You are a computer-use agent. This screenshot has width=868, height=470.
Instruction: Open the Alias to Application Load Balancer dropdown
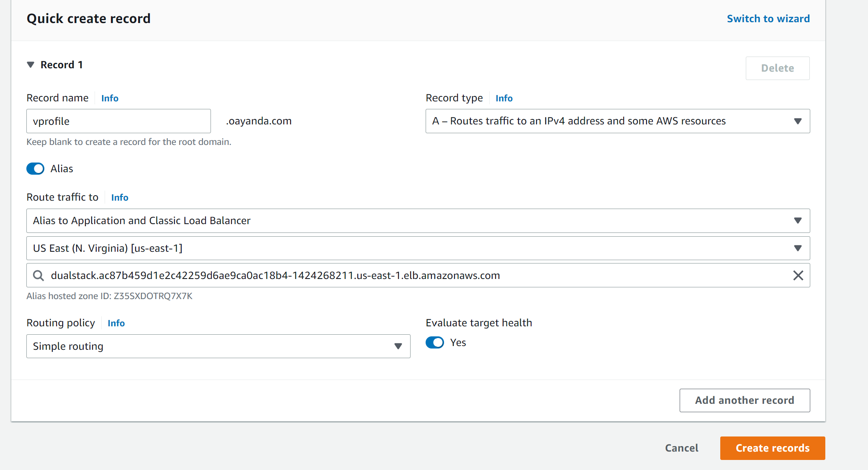418,221
